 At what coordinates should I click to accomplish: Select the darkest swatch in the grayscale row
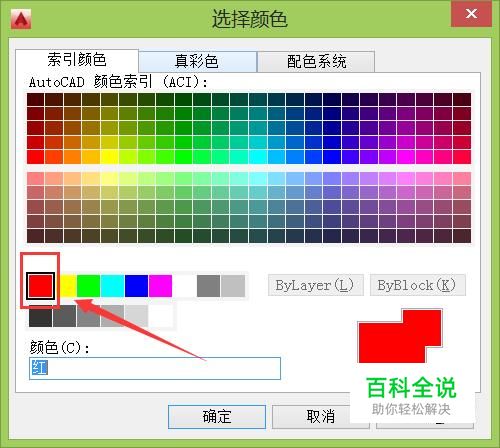tap(40, 316)
